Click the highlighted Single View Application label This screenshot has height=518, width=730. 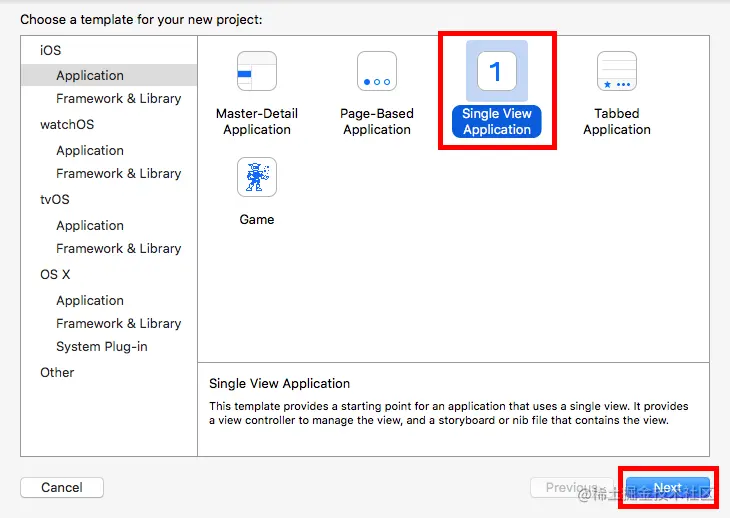tap(497, 121)
